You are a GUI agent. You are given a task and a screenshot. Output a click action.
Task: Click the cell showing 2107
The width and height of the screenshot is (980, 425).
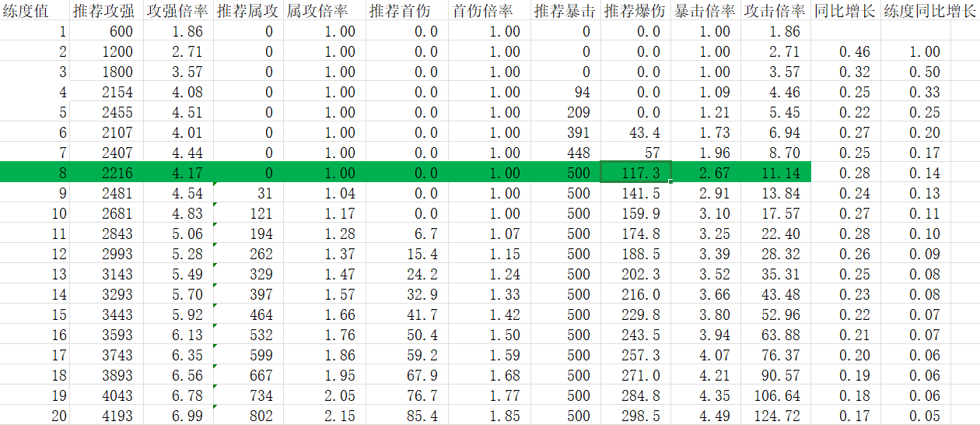pyautogui.click(x=107, y=133)
